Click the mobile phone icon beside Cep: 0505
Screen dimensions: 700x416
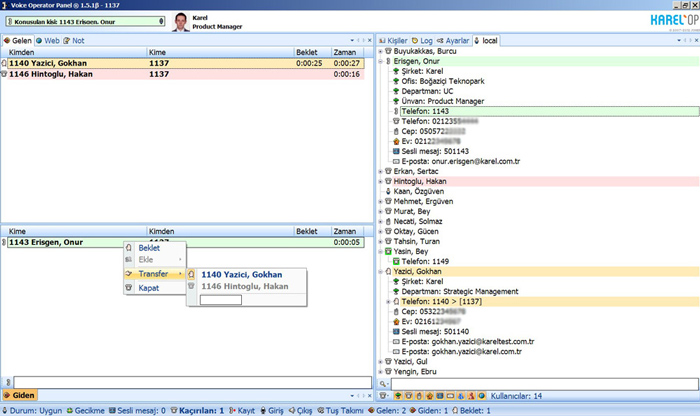pyautogui.click(x=398, y=131)
